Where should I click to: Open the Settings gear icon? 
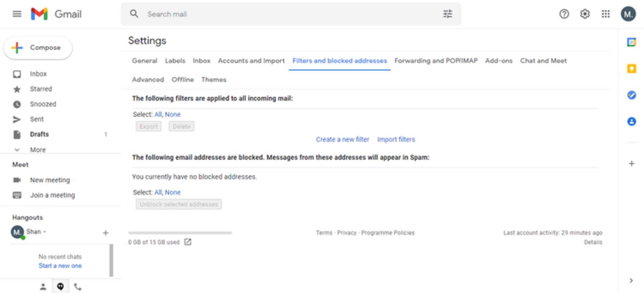point(585,14)
